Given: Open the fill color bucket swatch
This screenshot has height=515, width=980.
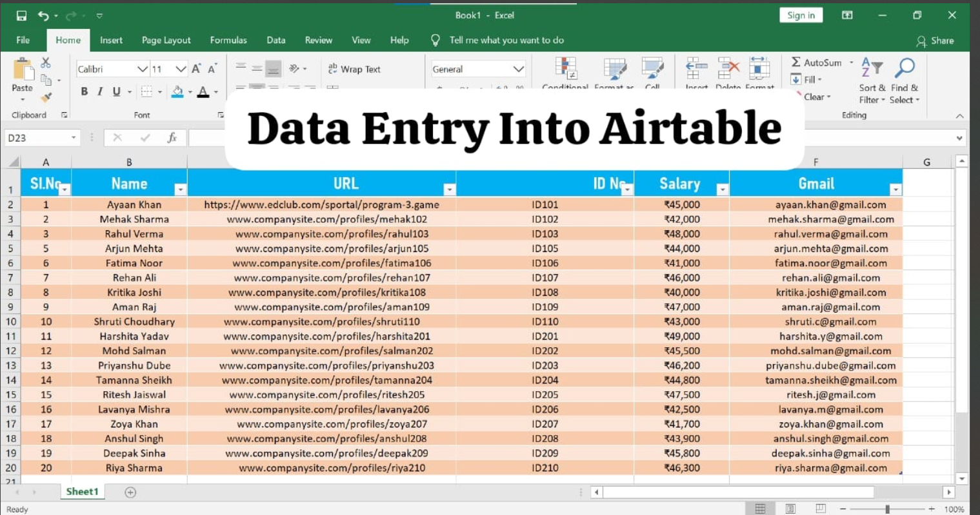Looking at the screenshot, I should click(177, 92).
